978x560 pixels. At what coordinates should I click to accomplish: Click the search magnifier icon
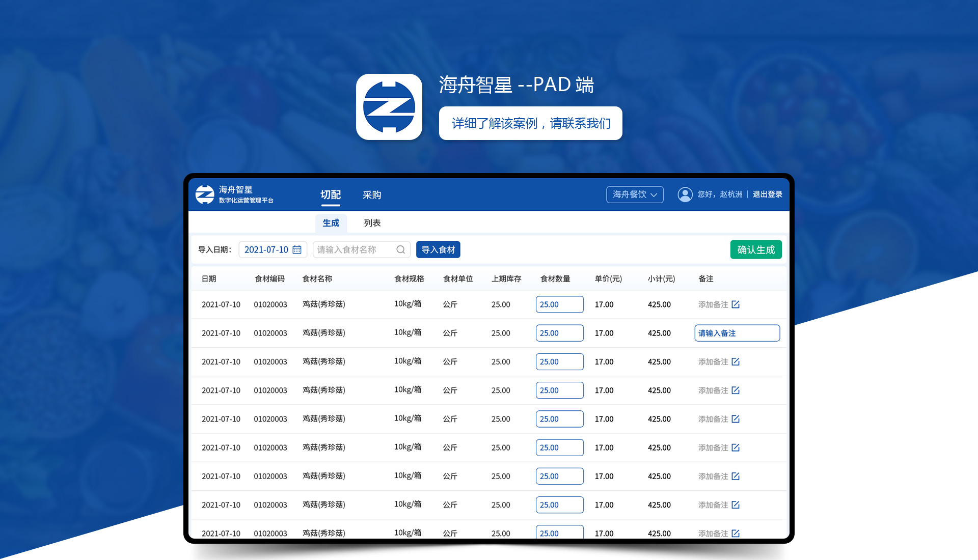401,249
